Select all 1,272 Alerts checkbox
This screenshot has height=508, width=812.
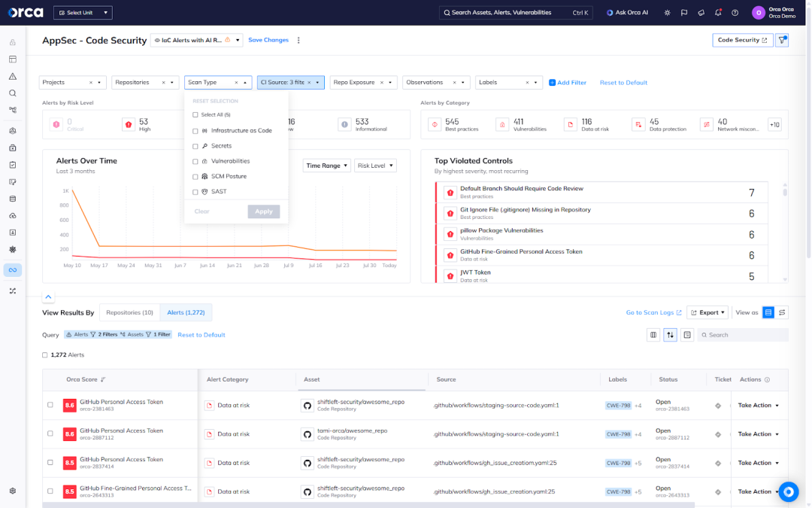[44, 355]
